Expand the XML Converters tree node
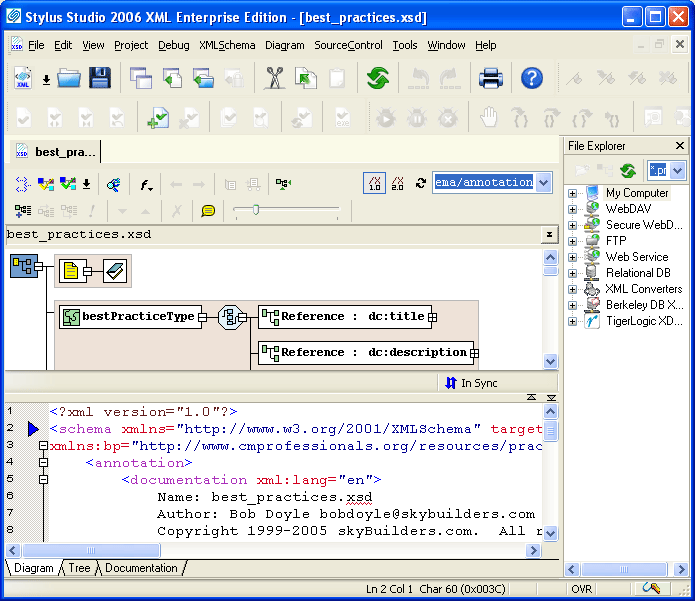 572,289
